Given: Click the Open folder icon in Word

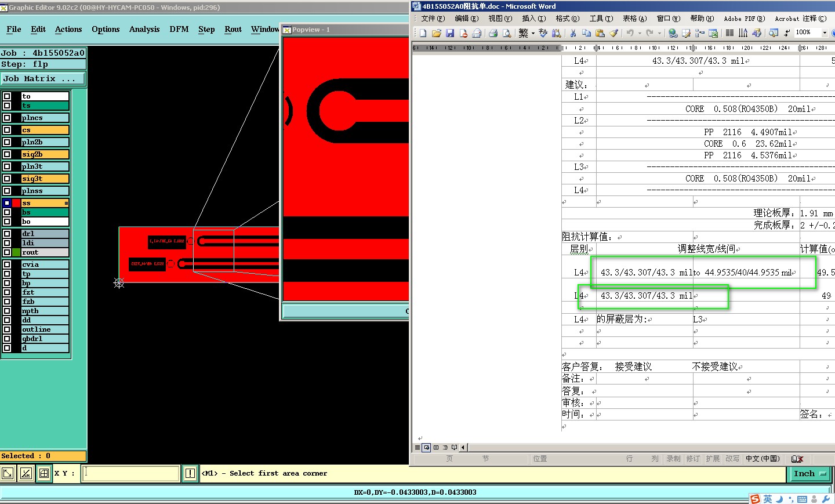Looking at the screenshot, I should (x=437, y=33).
